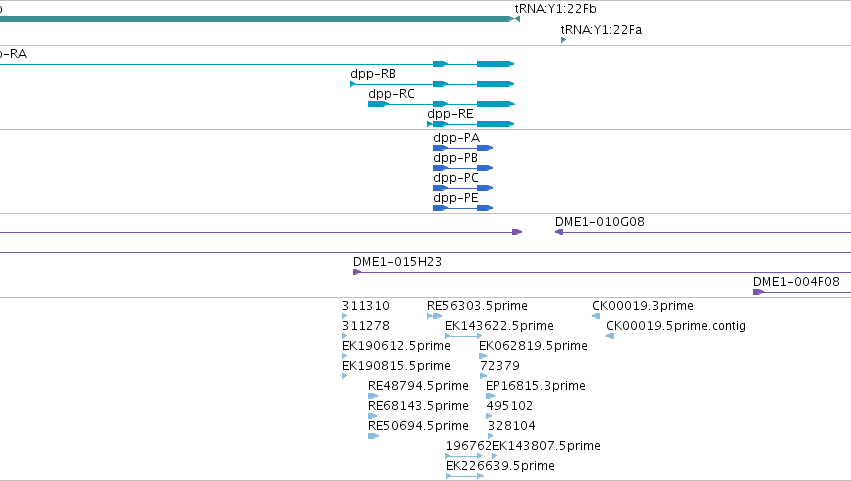The image size is (851, 481).
Task: Select the dpp-PE protein label
Action: tap(456, 198)
